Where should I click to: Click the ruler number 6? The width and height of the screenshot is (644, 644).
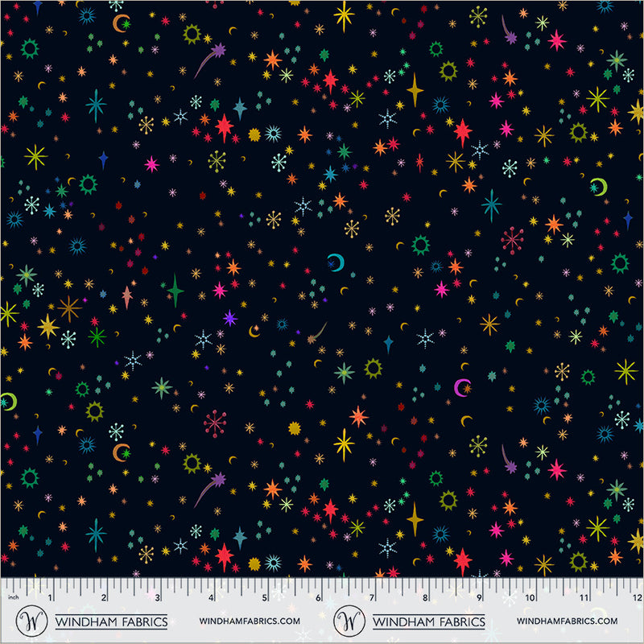pyautogui.click(x=318, y=597)
